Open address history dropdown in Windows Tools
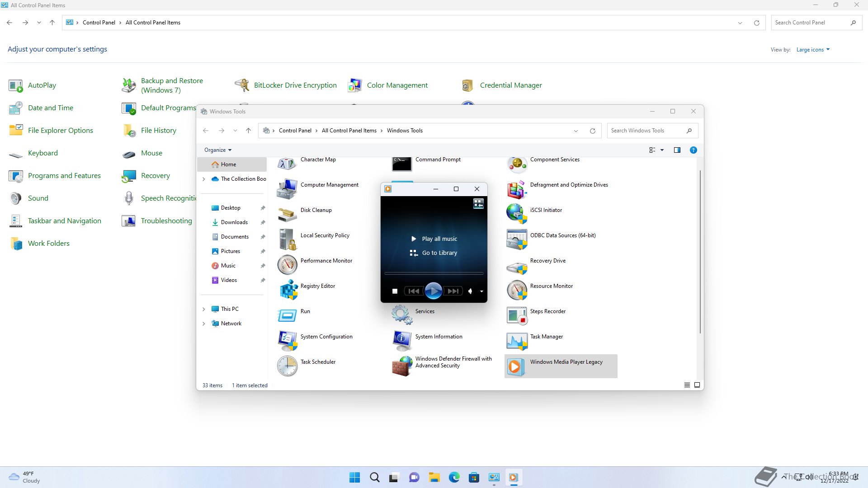The image size is (868, 488). [576, 131]
